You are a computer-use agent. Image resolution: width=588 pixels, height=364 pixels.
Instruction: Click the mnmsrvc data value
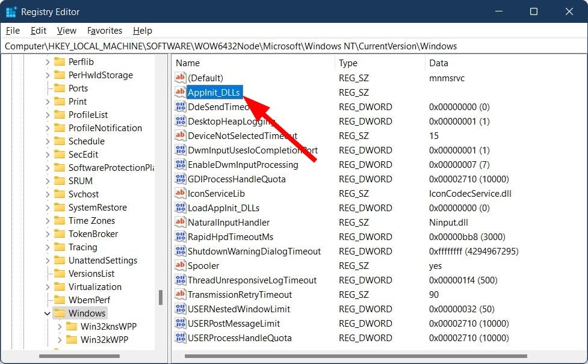point(447,78)
